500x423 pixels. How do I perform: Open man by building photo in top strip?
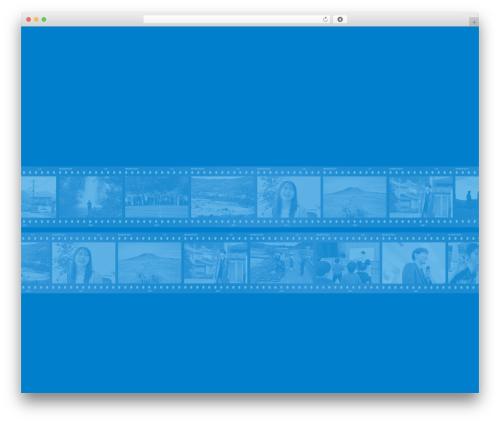point(421,197)
